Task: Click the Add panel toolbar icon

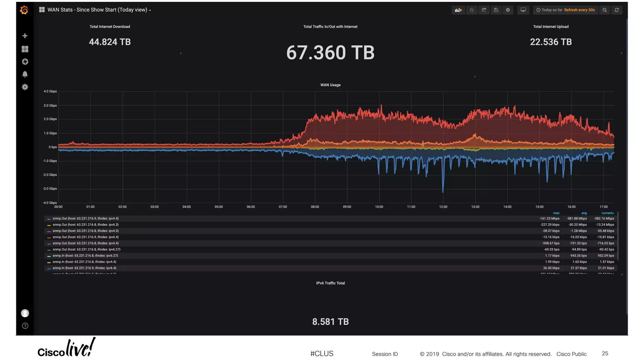Action: click(458, 10)
